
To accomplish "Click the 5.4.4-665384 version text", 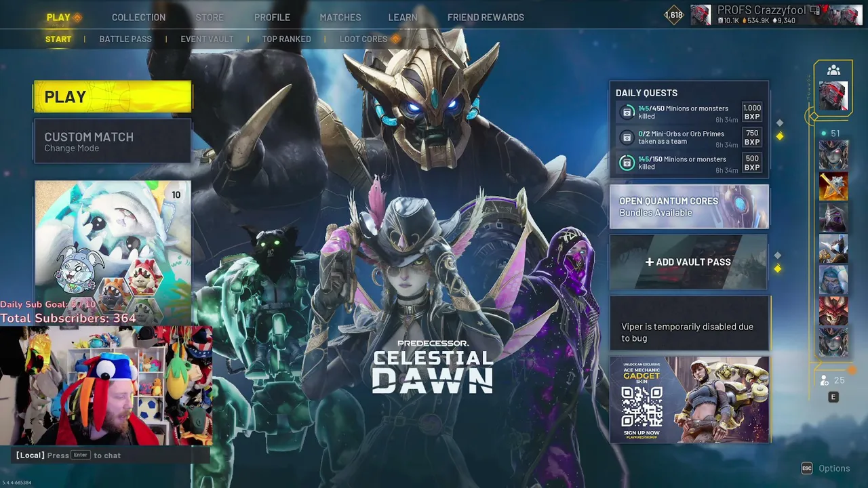I will coord(17,483).
